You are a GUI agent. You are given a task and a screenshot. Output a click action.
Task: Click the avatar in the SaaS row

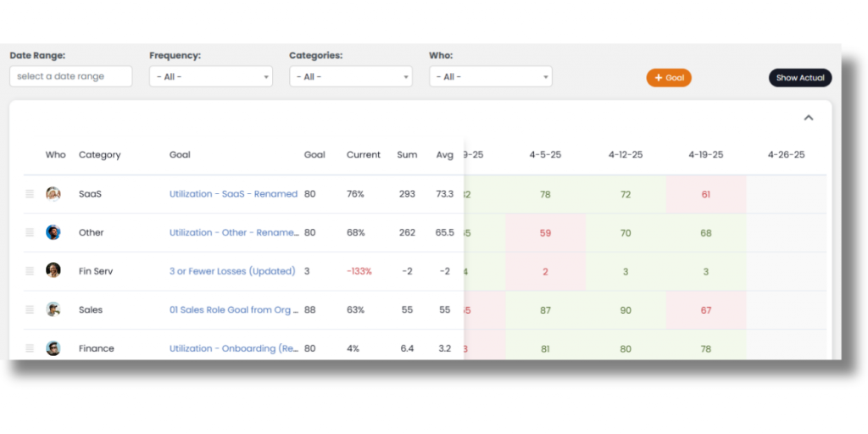53,194
